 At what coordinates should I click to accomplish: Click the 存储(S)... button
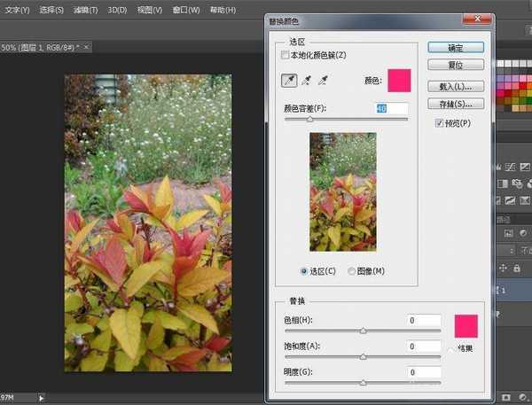click(456, 104)
